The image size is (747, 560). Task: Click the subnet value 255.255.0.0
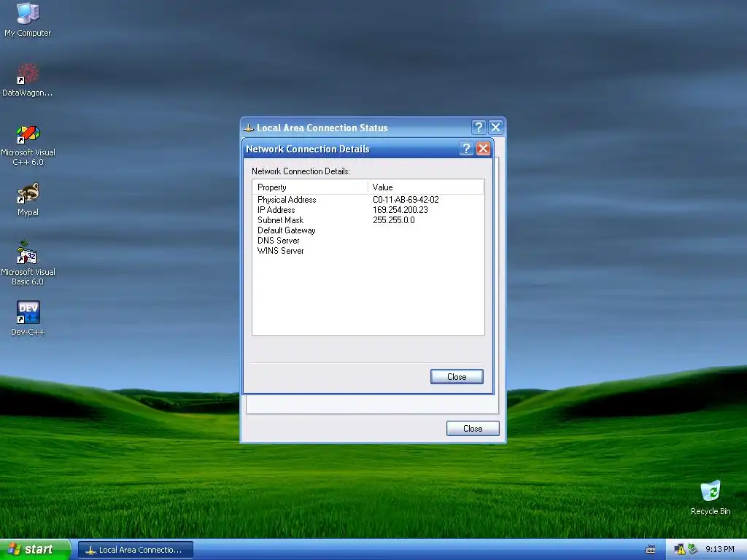pos(393,220)
